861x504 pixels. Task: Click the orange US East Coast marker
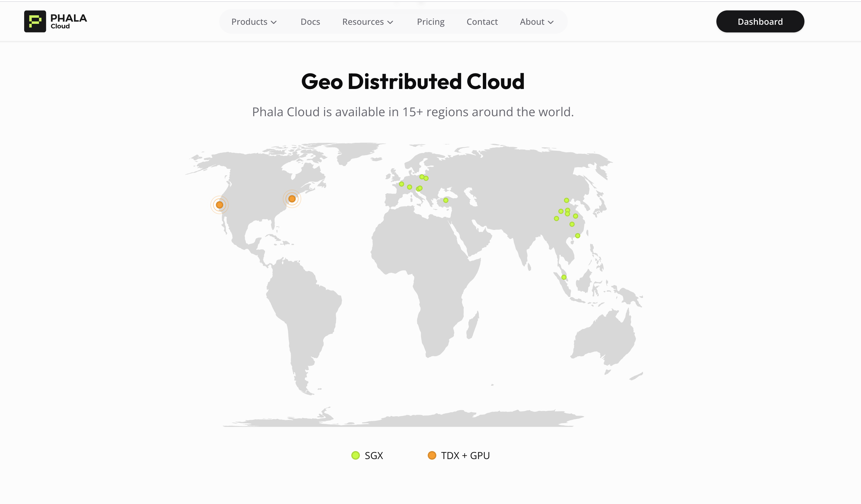[292, 198]
